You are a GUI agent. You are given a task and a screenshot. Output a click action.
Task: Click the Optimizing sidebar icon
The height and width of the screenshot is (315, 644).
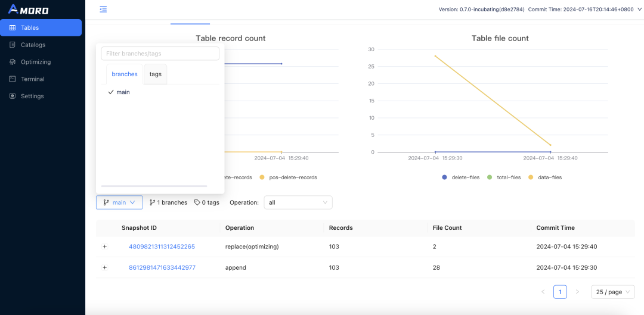13,62
